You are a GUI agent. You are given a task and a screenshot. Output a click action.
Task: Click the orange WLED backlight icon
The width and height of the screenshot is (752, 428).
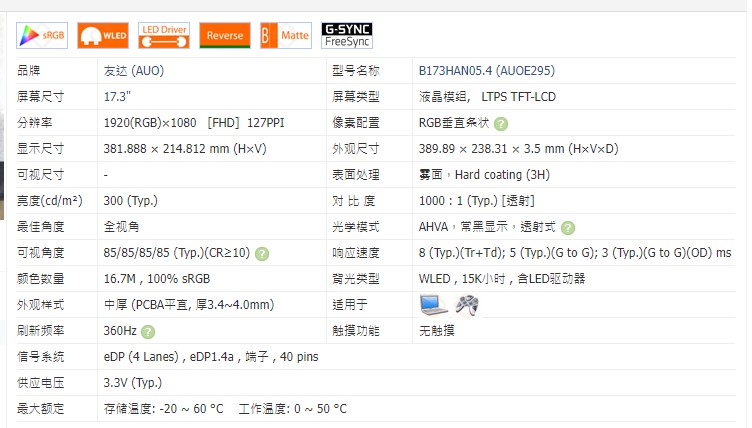pyautogui.click(x=103, y=36)
